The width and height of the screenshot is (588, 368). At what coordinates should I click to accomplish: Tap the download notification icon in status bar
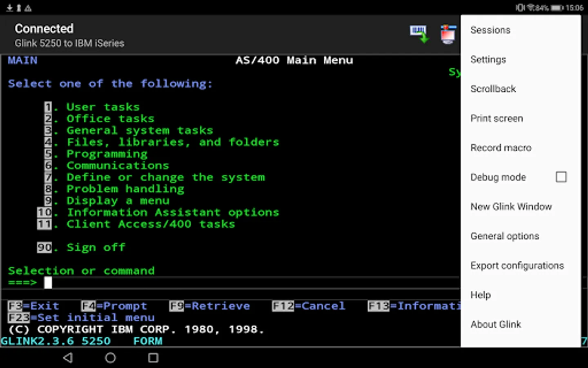pos(9,8)
